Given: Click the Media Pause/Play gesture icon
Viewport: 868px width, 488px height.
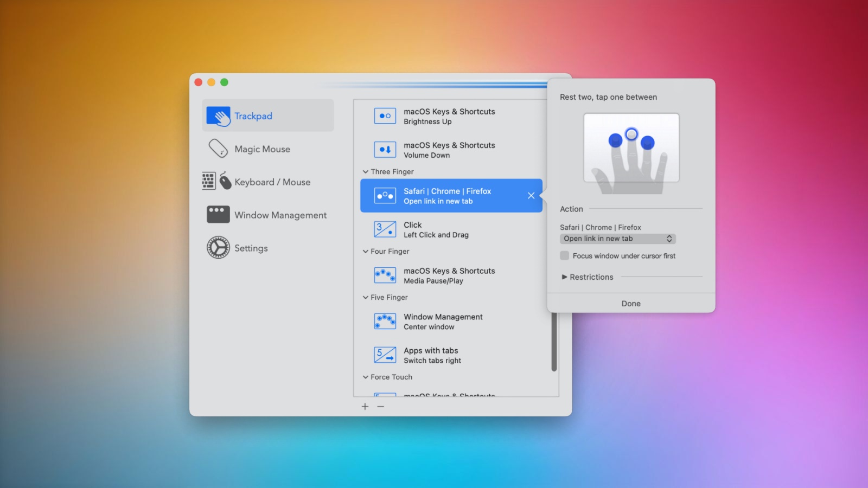Looking at the screenshot, I should click(385, 275).
